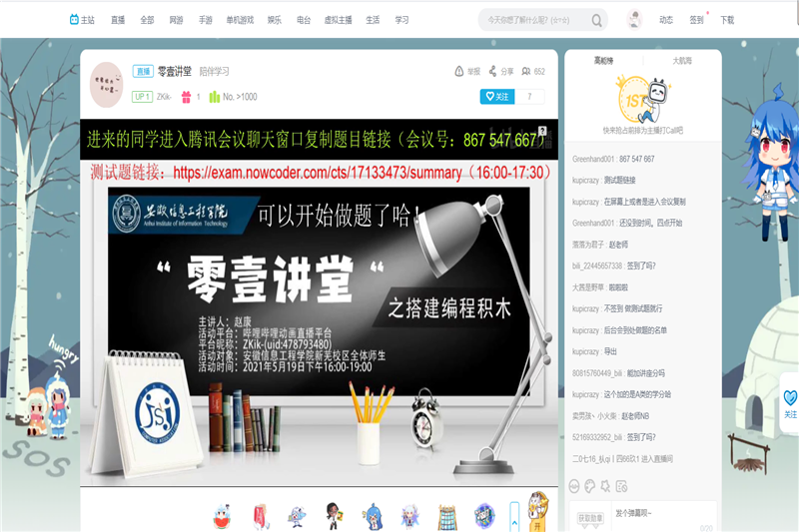The image size is (799, 532).
Task: Open the emoji picker above chat input
Action: 574,486
